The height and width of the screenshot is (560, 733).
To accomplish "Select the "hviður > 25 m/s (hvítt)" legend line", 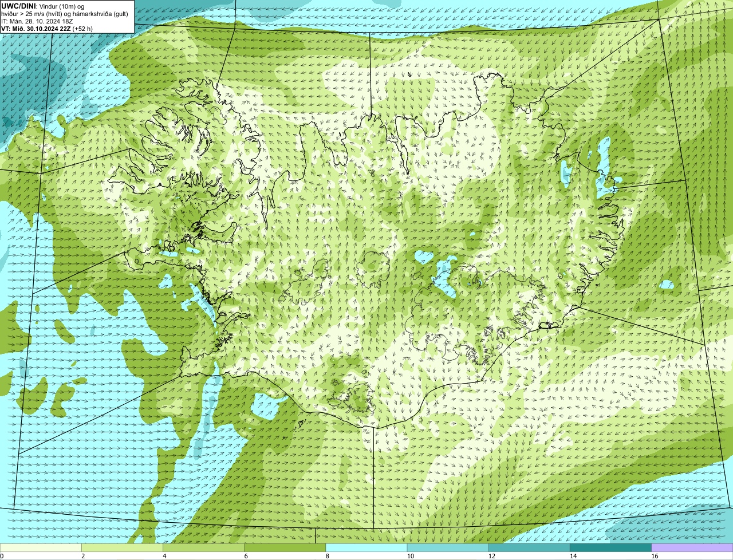I will (65, 13).
